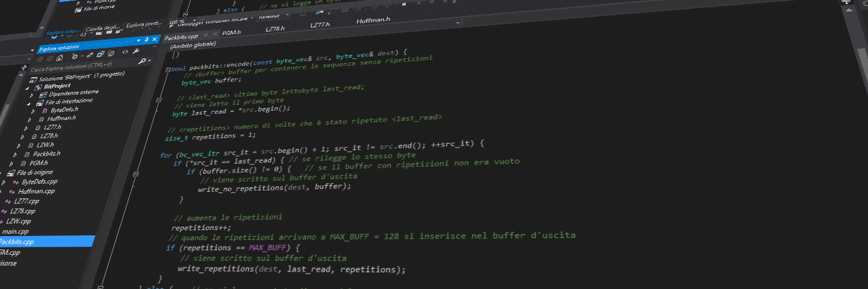The width and height of the screenshot is (868, 289).
Task: Click the Sync with Active Document arrows icon
Action: (90, 55)
